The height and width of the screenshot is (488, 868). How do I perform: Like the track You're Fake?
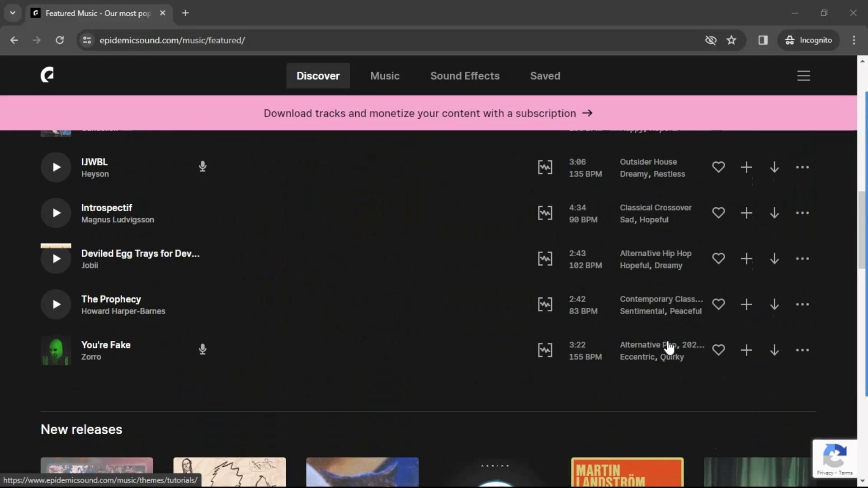point(718,350)
